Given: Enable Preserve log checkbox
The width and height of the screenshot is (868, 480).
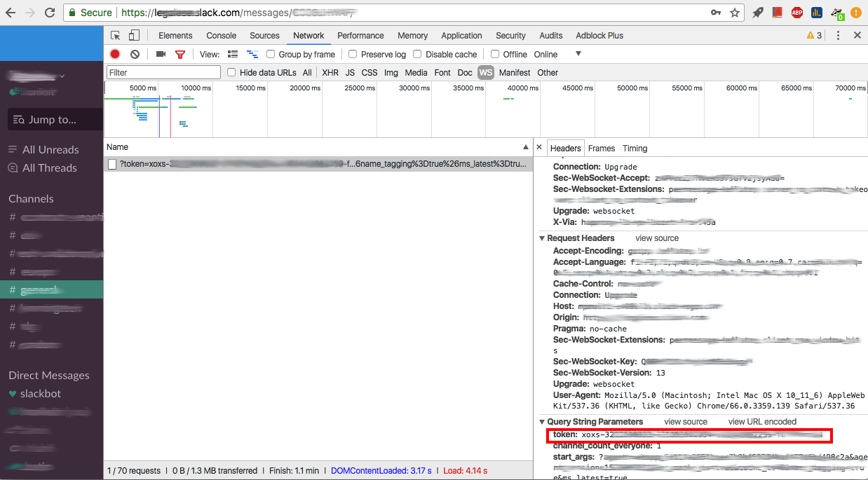Looking at the screenshot, I should point(353,54).
